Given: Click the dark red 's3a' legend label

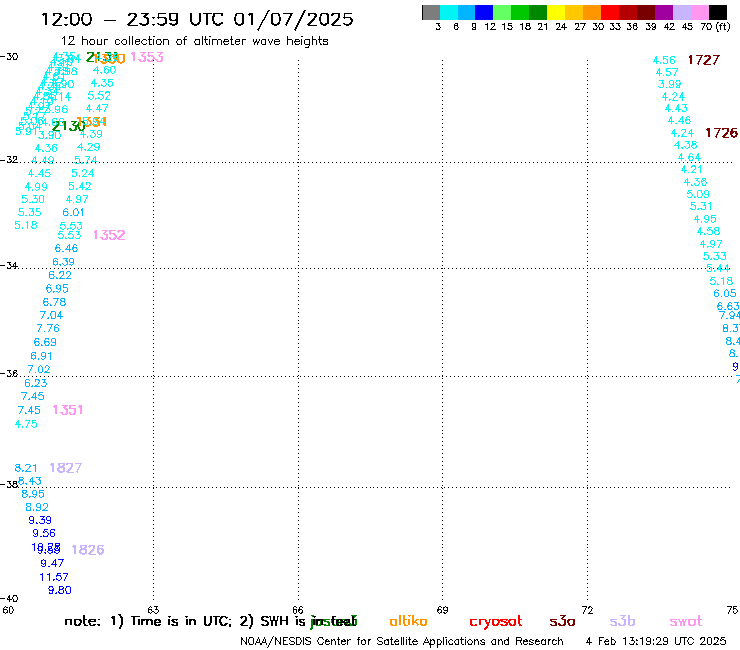Looking at the screenshot, I should click(x=563, y=622).
